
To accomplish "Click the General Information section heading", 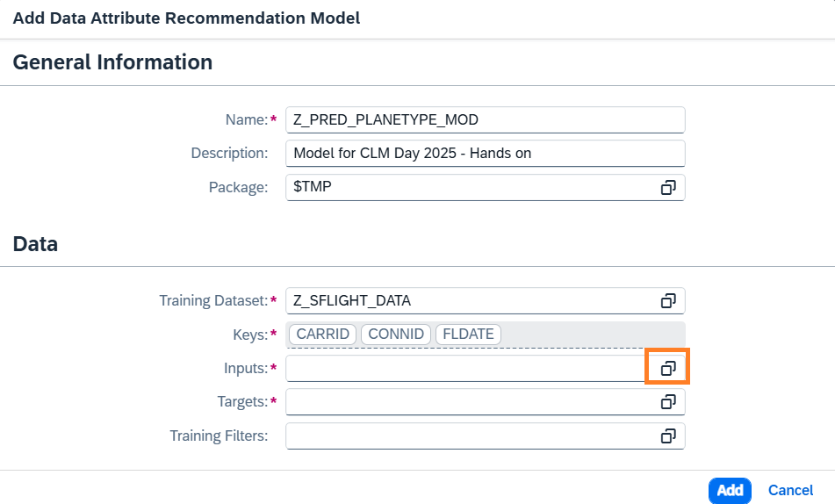I will pos(112,62).
